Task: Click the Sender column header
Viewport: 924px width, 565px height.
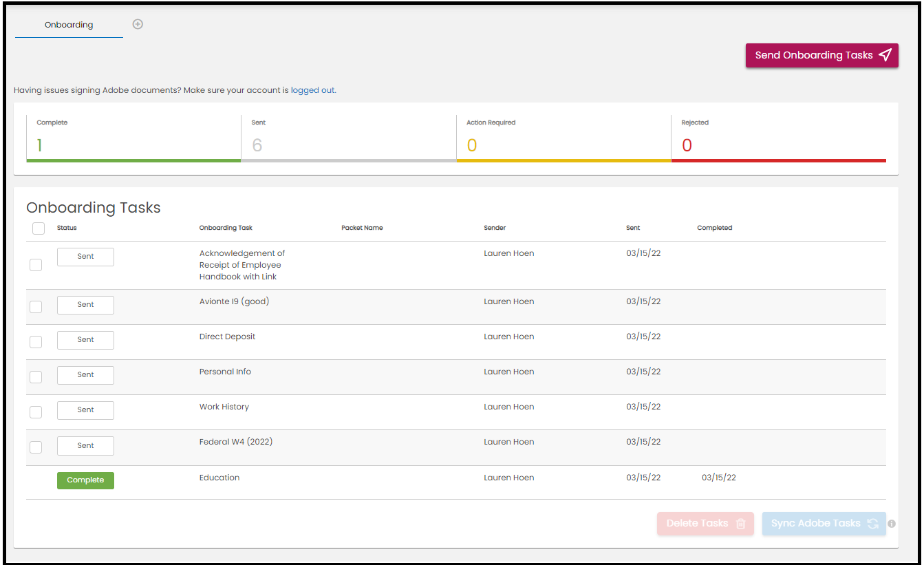Action: [x=495, y=228]
